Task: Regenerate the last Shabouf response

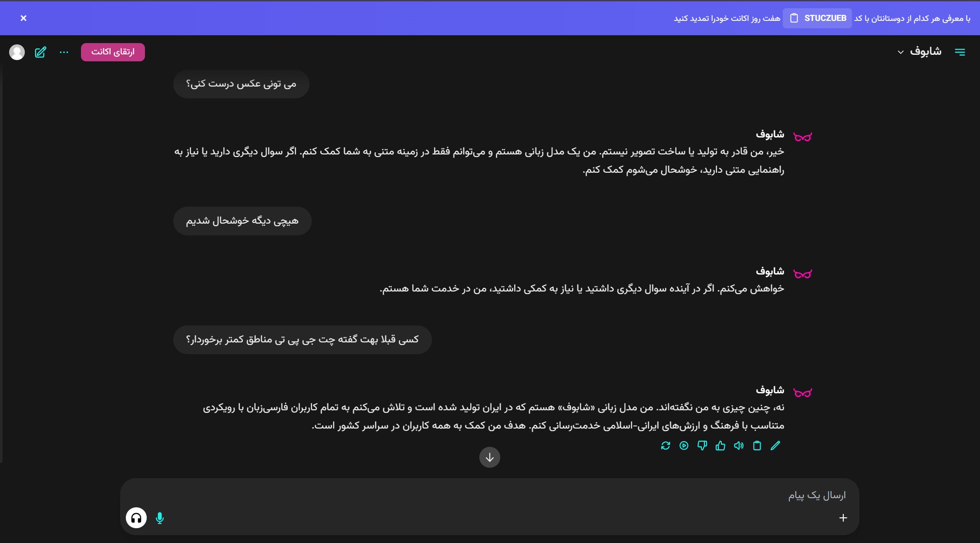Action: pyautogui.click(x=666, y=446)
